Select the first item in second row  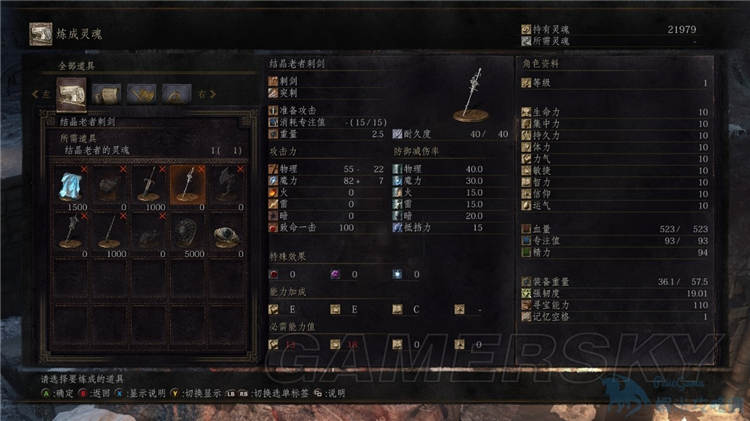[70, 235]
